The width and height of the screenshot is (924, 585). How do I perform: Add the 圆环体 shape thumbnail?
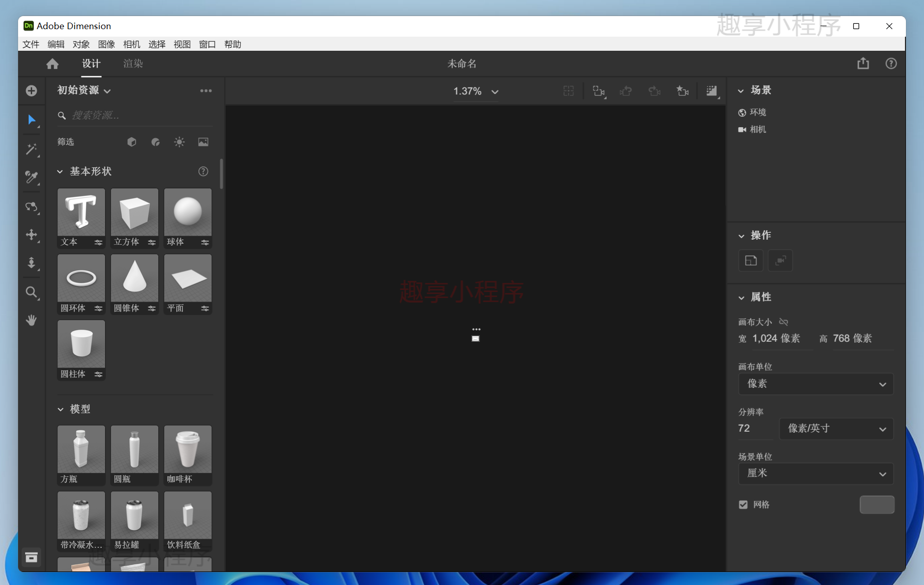(x=81, y=278)
